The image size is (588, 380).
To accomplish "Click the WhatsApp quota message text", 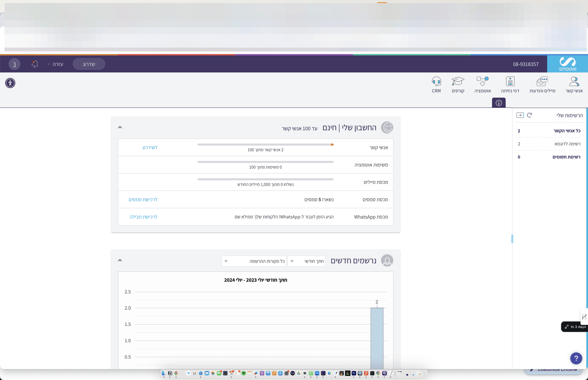I will (x=284, y=217).
